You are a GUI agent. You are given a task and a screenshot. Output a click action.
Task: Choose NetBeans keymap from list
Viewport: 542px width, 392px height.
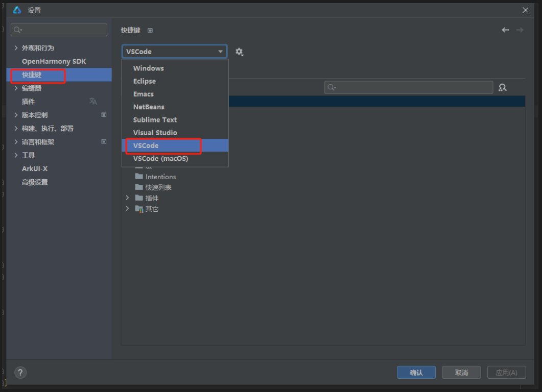175,107
